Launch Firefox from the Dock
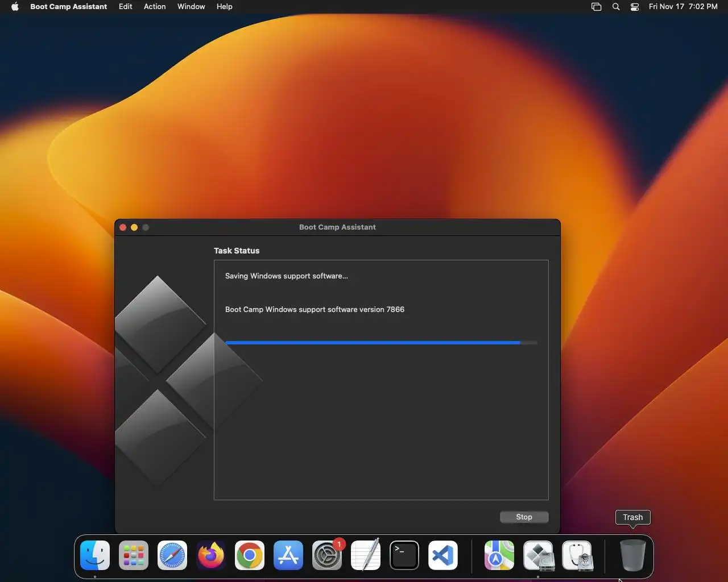This screenshot has height=582, width=728. pyautogui.click(x=211, y=555)
